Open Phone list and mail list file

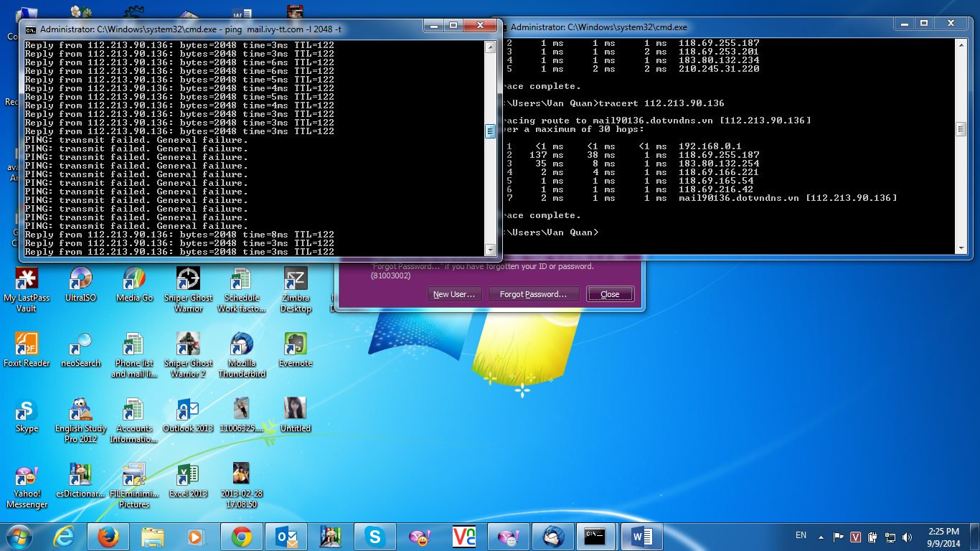click(134, 355)
